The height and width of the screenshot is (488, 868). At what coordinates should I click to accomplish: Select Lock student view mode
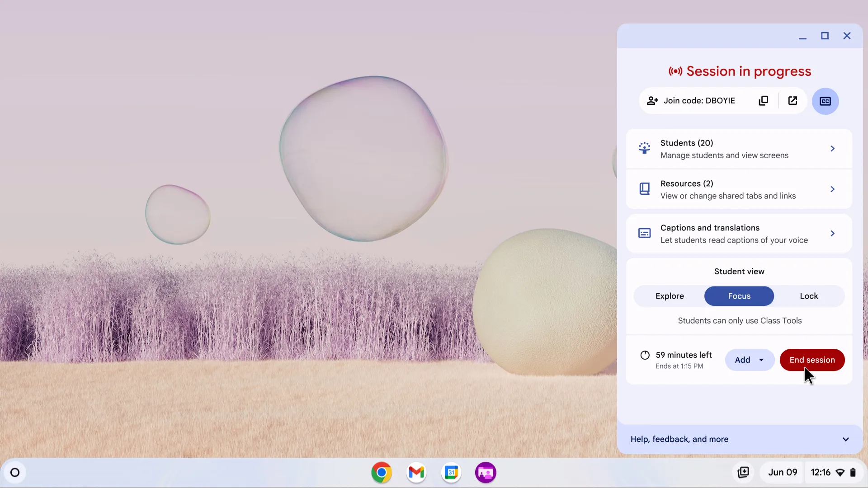pos(808,296)
